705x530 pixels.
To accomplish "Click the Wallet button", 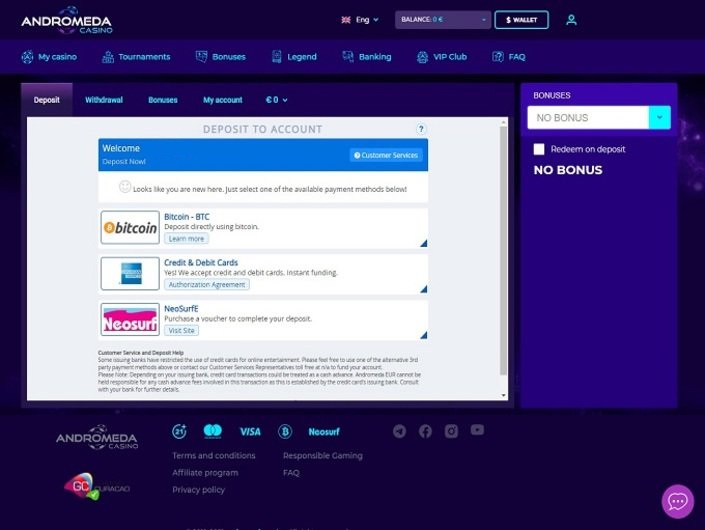I will (521, 19).
